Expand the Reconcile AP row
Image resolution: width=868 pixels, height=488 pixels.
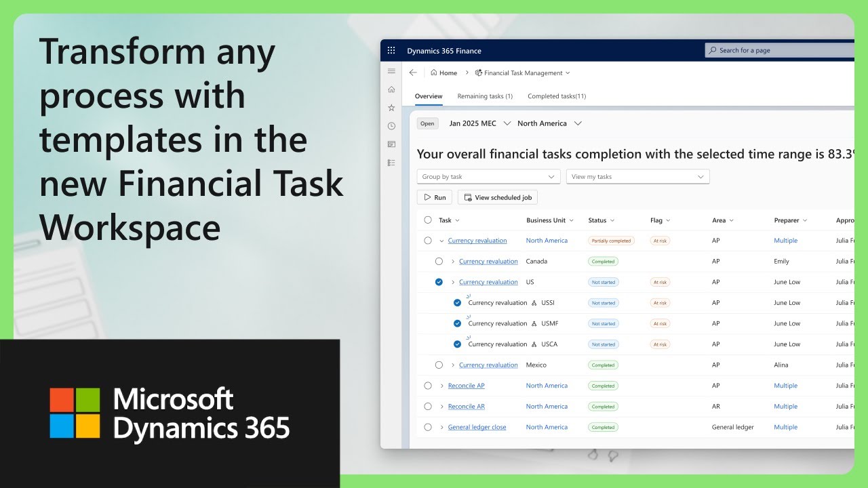(x=442, y=386)
